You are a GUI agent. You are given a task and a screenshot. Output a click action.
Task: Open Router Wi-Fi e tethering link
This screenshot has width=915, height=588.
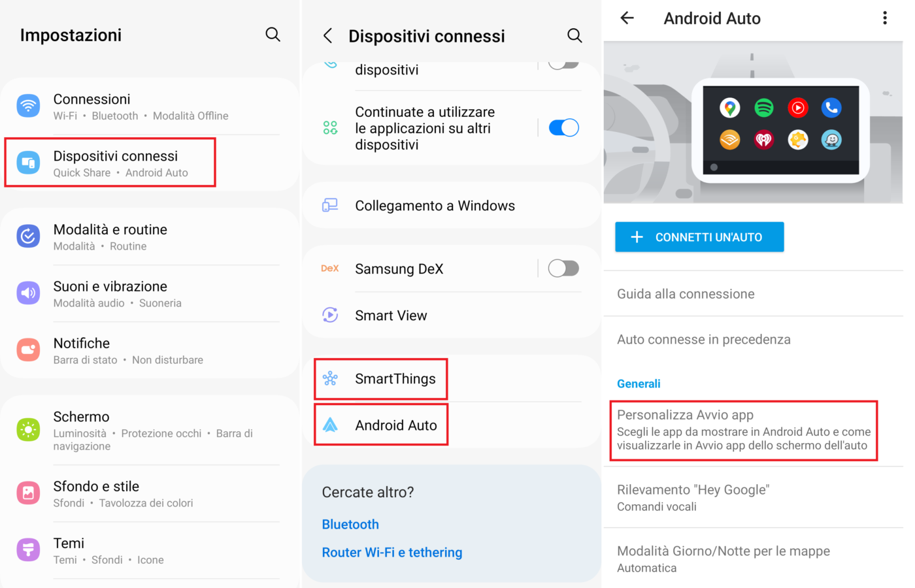391,553
